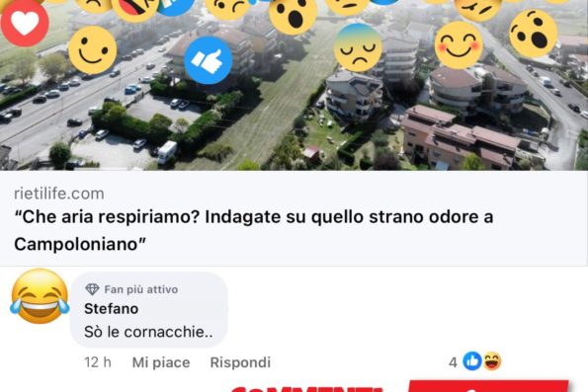Click the 12 h comment timestamp
Image resolution: width=588 pixels, height=392 pixels.
98,362
